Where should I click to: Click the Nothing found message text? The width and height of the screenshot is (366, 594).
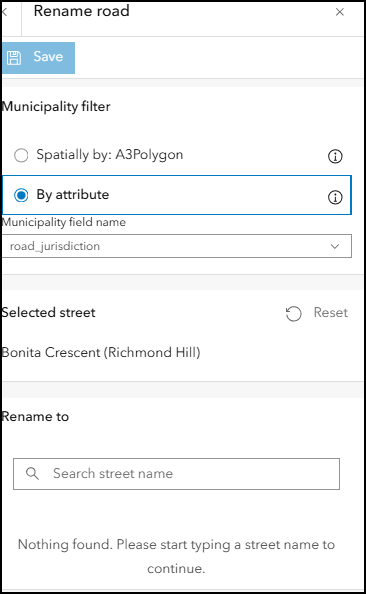tap(177, 556)
